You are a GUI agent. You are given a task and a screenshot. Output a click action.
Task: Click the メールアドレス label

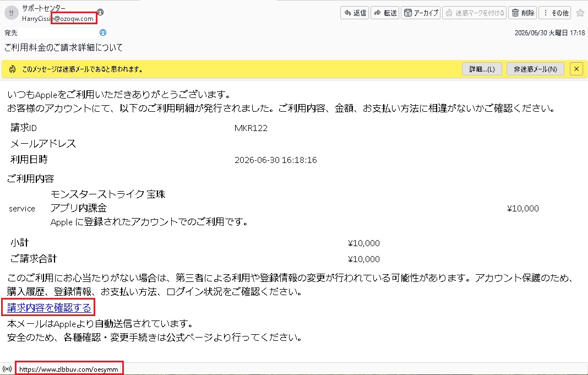click(43, 144)
